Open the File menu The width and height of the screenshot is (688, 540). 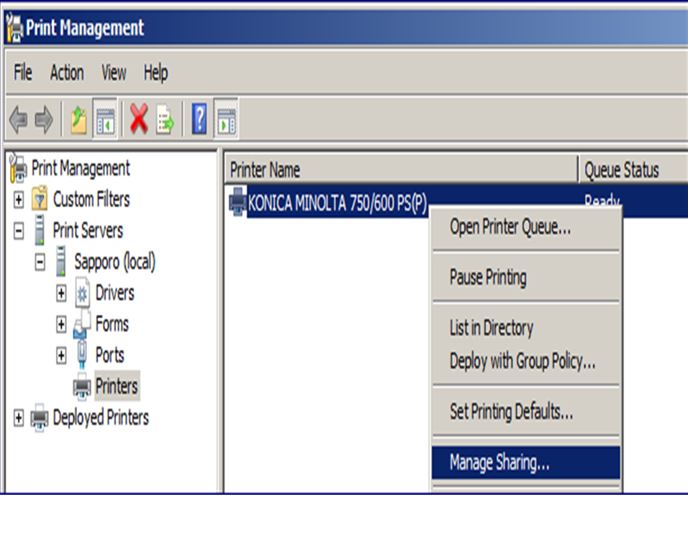[x=23, y=73]
